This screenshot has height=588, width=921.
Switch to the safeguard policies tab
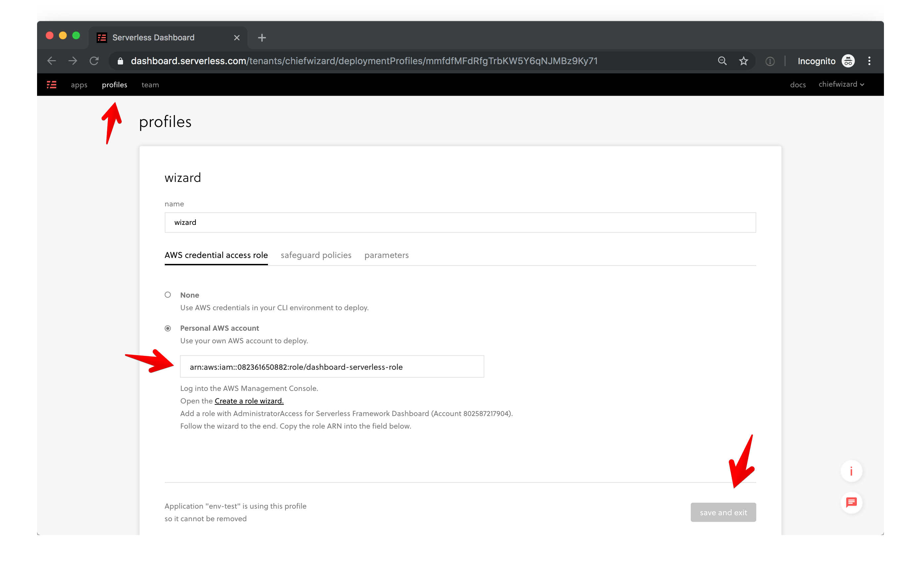point(316,255)
